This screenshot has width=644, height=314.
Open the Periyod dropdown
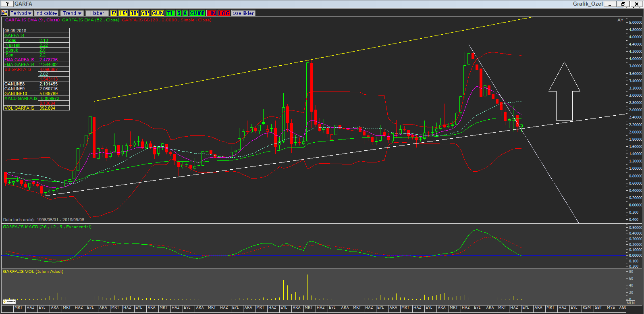point(21,13)
